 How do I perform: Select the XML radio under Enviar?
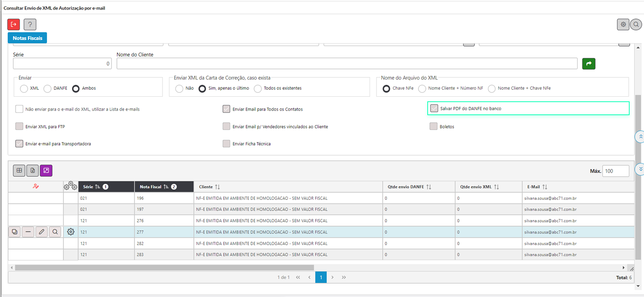24,88
